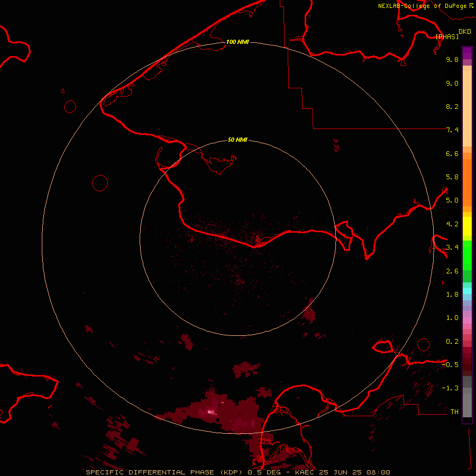Click the 2.6 scale value
This screenshot has height=476, width=476.
452,271
